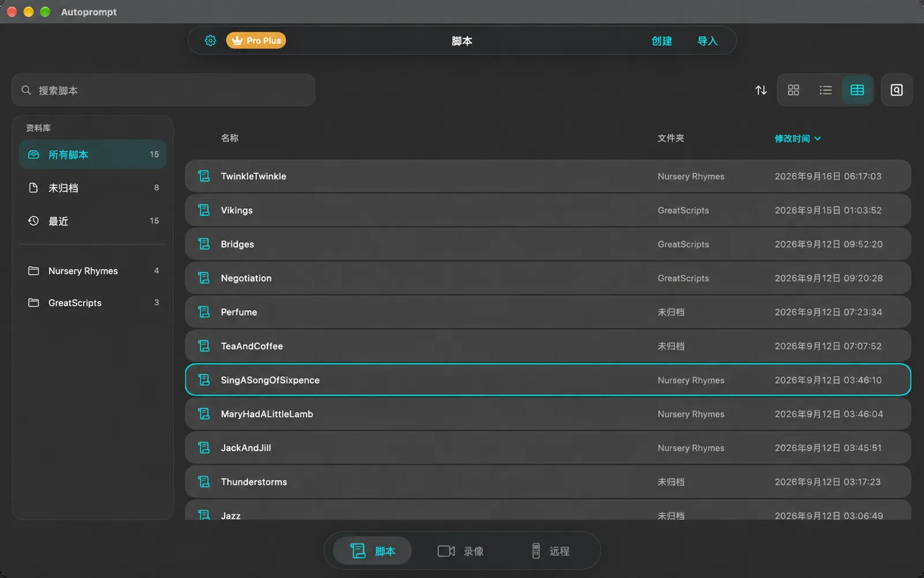Click GreatScripts folder cell in Bridges row
Viewport: 924px width, 578px height.
point(683,244)
